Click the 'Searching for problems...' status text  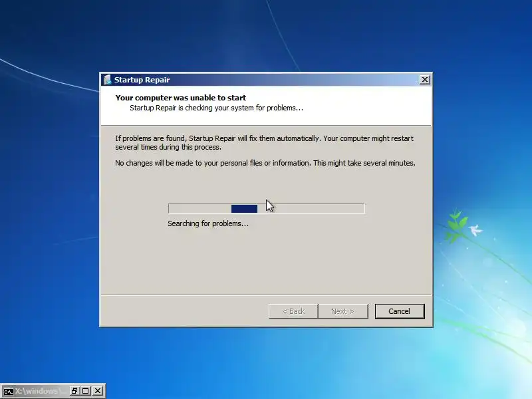[x=208, y=223]
